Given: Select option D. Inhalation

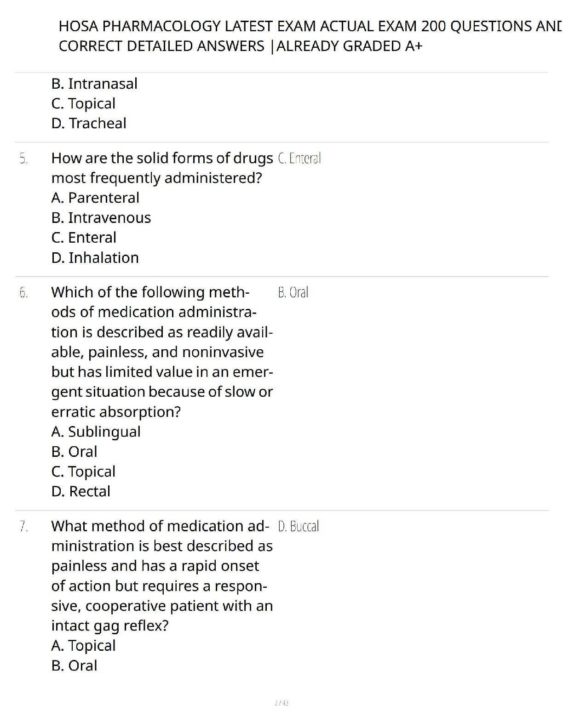Looking at the screenshot, I should [x=95, y=258].
